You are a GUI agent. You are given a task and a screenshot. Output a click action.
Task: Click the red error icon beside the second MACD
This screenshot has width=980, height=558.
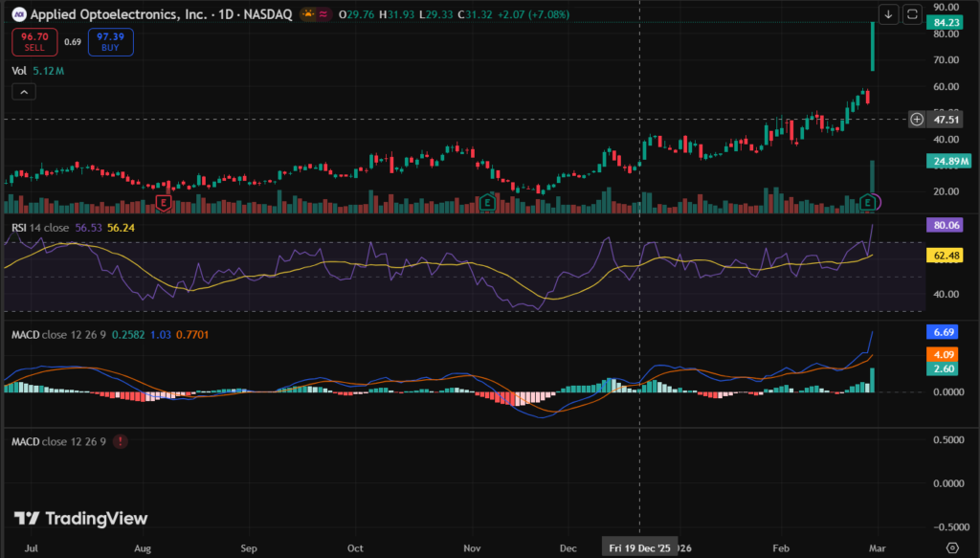120,441
